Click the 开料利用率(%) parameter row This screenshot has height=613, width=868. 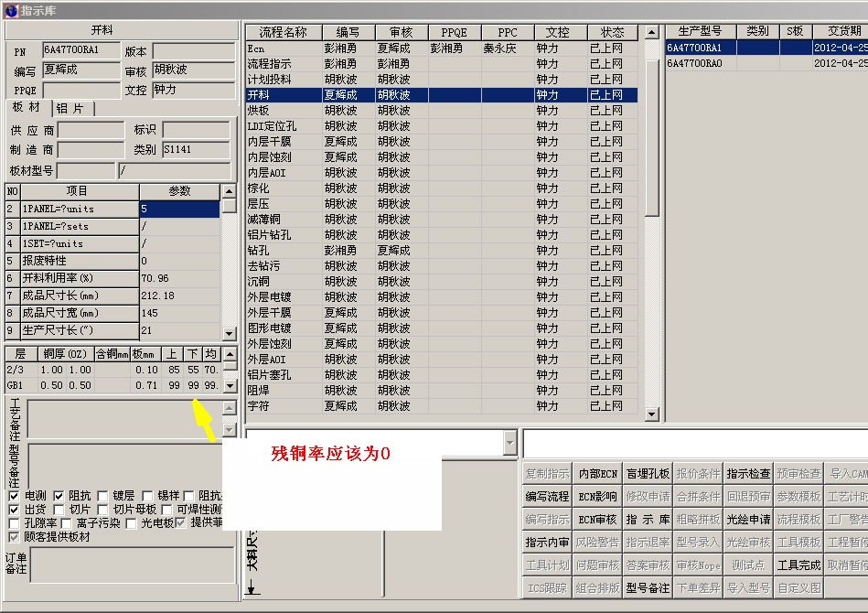113,278
